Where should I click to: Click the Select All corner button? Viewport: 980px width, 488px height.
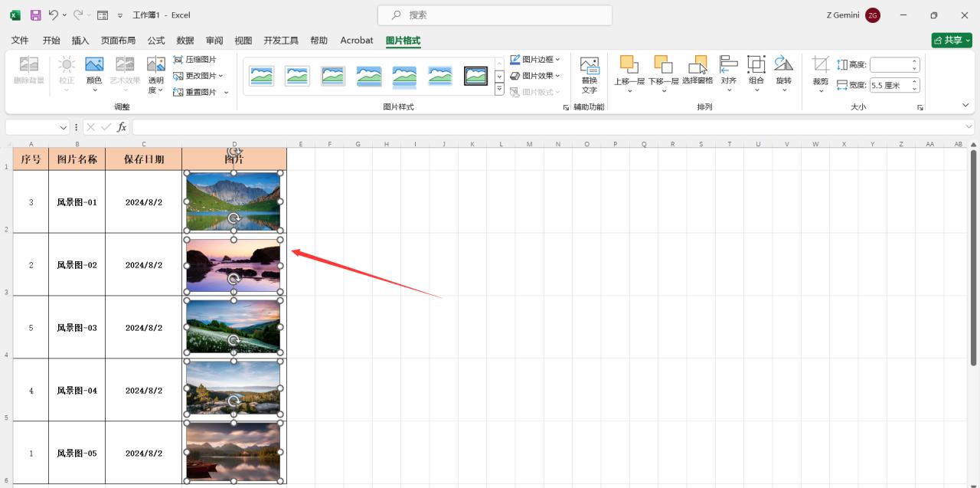6,144
